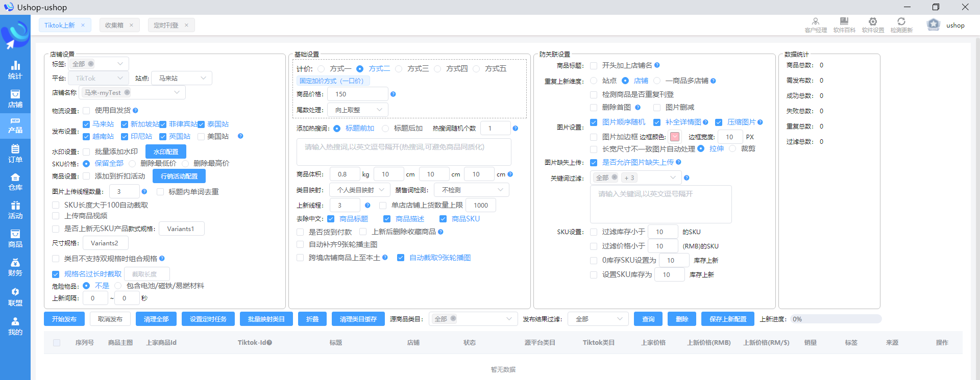980x380 pixels.
Task: Click the 上新进度 progress bar
Action: tap(836, 319)
